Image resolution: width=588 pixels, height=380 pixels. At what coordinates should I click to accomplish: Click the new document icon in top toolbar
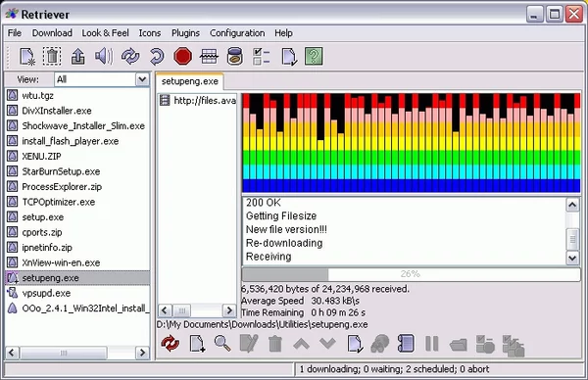[27, 56]
